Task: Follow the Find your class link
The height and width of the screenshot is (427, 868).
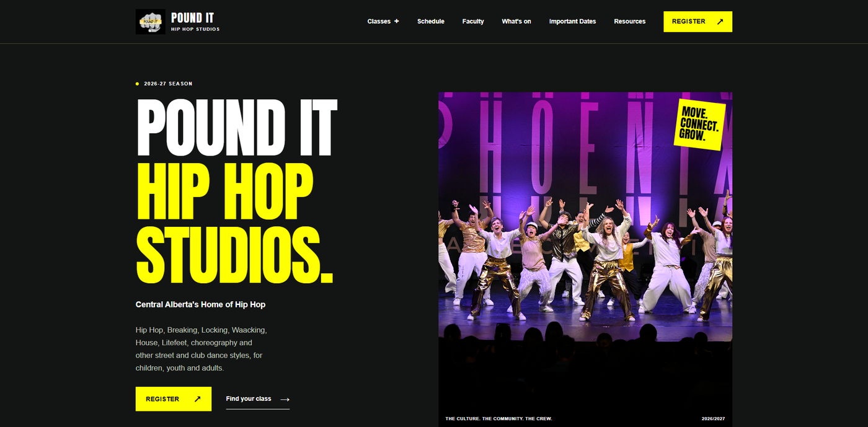Action: point(258,399)
